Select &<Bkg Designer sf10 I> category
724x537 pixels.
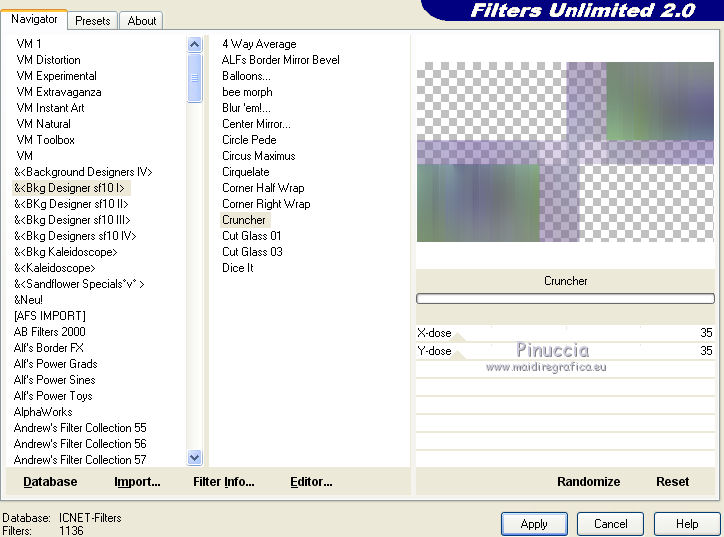pyautogui.click(x=69, y=188)
